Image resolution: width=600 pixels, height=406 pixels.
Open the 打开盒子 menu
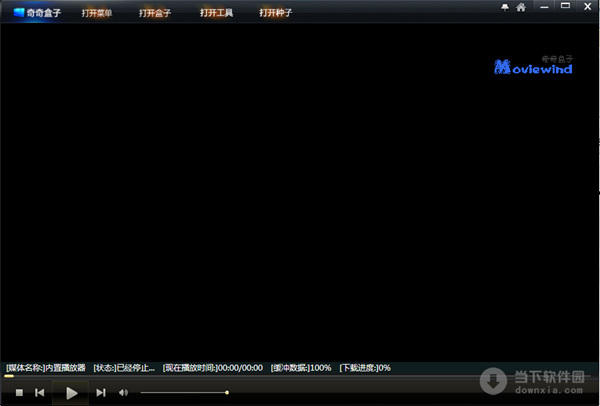pyautogui.click(x=156, y=13)
